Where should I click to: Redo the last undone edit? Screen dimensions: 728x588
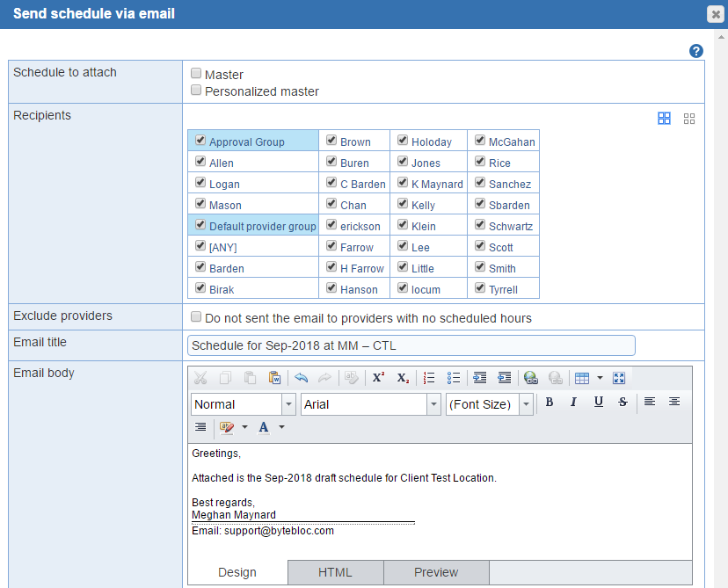click(x=324, y=378)
